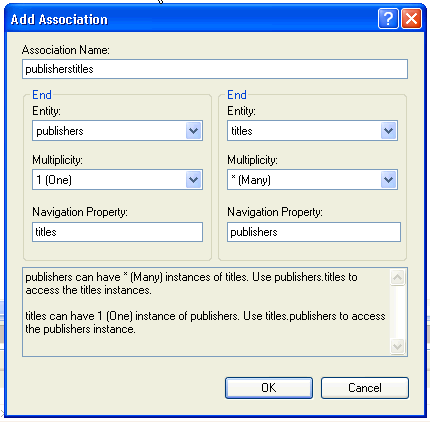Close the Add Association dialog with X

pyautogui.click(x=411, y=19)
